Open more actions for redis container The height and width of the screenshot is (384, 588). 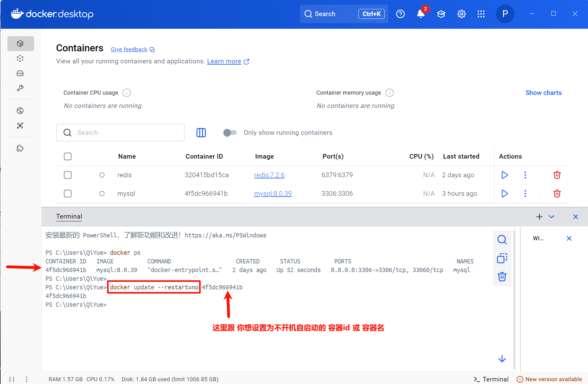coord(525,175)
